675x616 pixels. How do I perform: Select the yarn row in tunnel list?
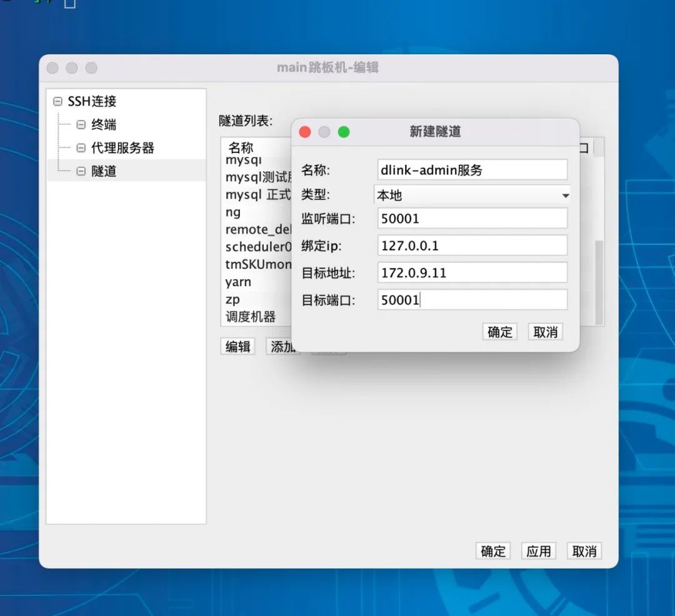(257, 282)
